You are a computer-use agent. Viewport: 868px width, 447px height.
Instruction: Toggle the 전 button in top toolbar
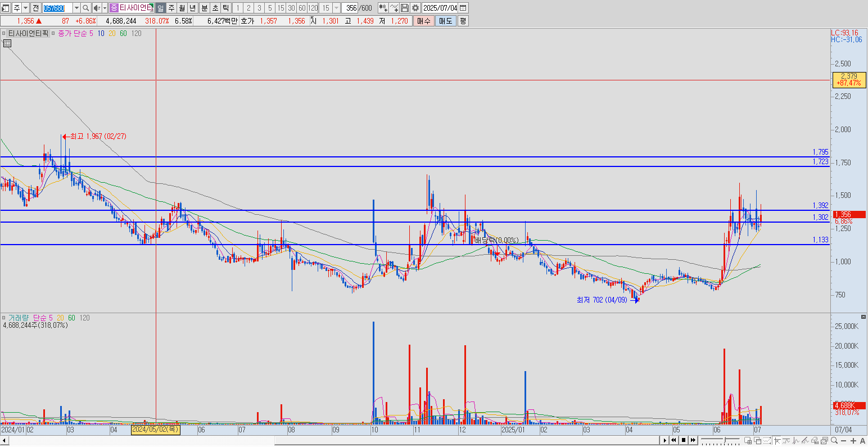click(35, 8)
